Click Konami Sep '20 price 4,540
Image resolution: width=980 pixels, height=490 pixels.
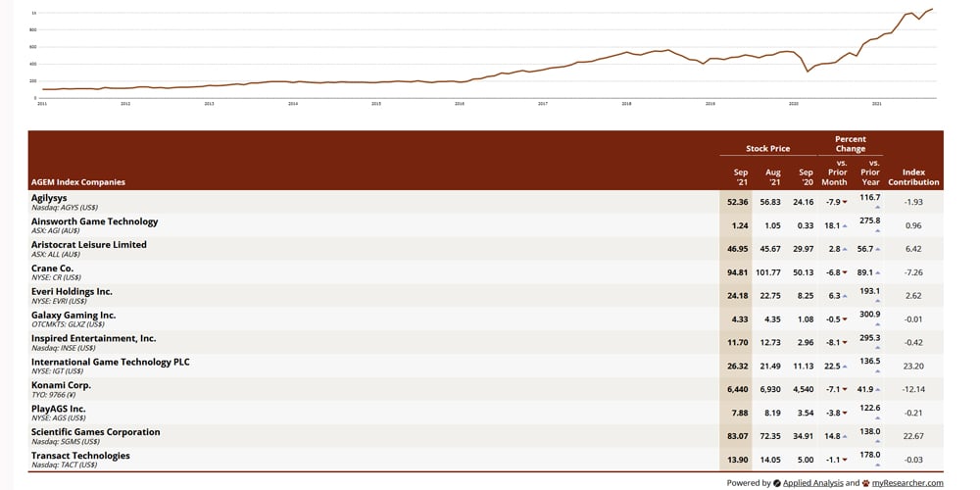(x=803, y=389)
